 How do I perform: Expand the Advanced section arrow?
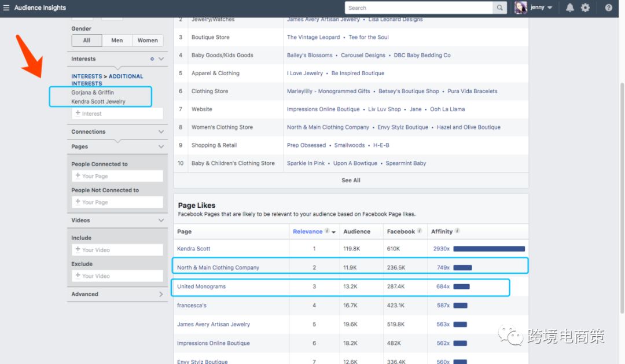[161, 295]
